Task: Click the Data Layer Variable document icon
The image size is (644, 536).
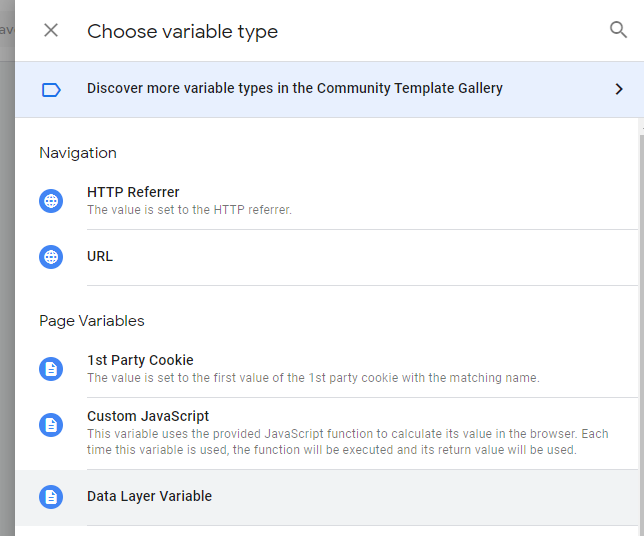Action: coord(51,497)
